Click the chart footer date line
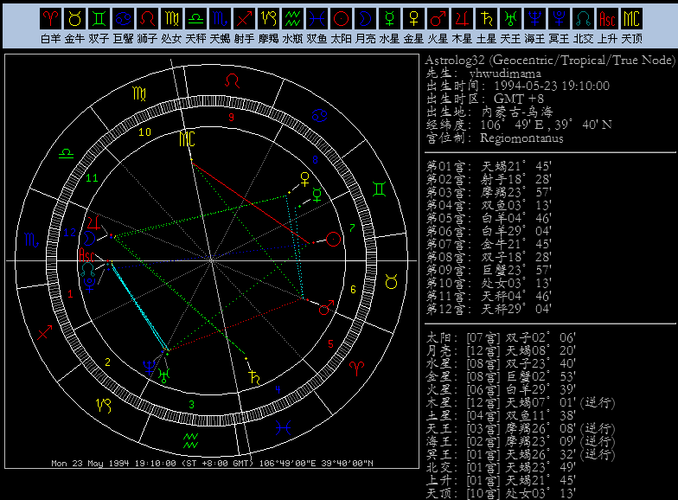The height and width of the screenshot is (500, 678). pos(212,463)
